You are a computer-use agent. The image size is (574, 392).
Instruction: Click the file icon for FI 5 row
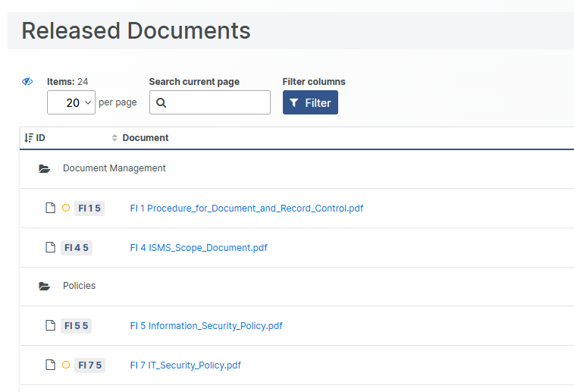point(50,326)
